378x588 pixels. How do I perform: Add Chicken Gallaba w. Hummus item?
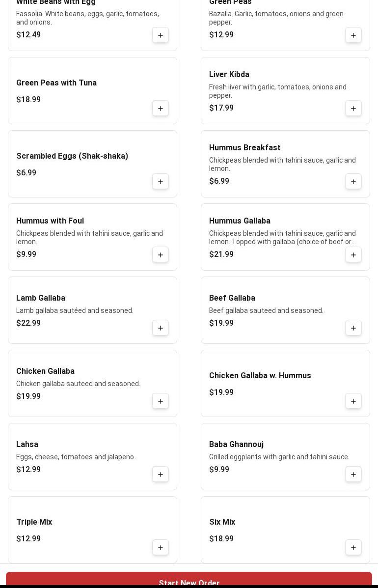click(353, 401)
